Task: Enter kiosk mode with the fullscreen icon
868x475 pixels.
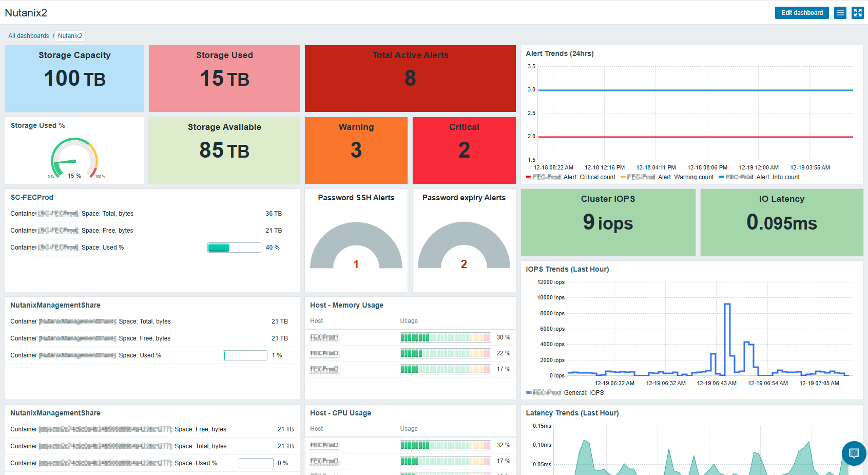Action: 858,13
